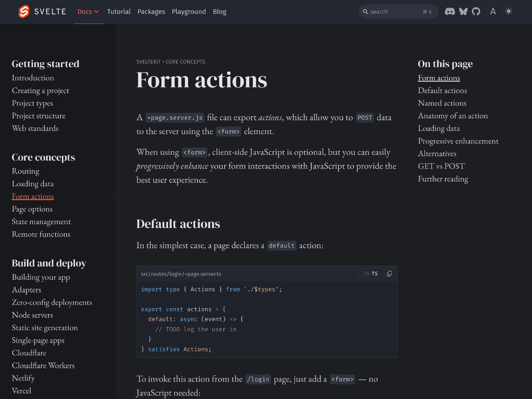The height and width of the screenshot is (399, 532).
Task: Open the Cloudflare Workers docs page
Action: (x=43, y=365)
